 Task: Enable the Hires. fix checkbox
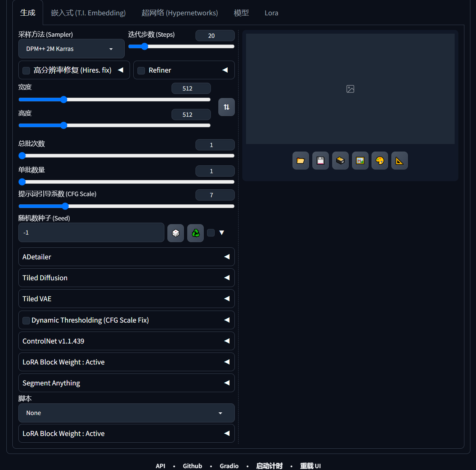coord(26,71)
